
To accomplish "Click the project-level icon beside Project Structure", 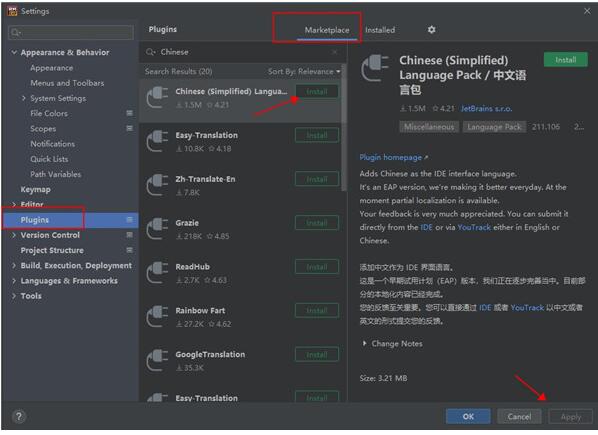I will tap(129, 250).
